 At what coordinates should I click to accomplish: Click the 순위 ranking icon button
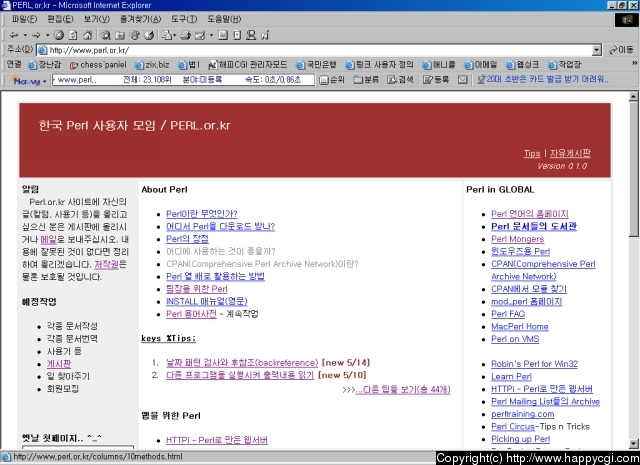(x=332, y=80)
